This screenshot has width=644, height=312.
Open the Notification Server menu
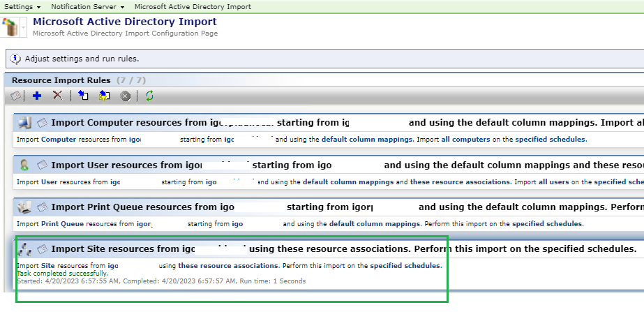(88, 7)
